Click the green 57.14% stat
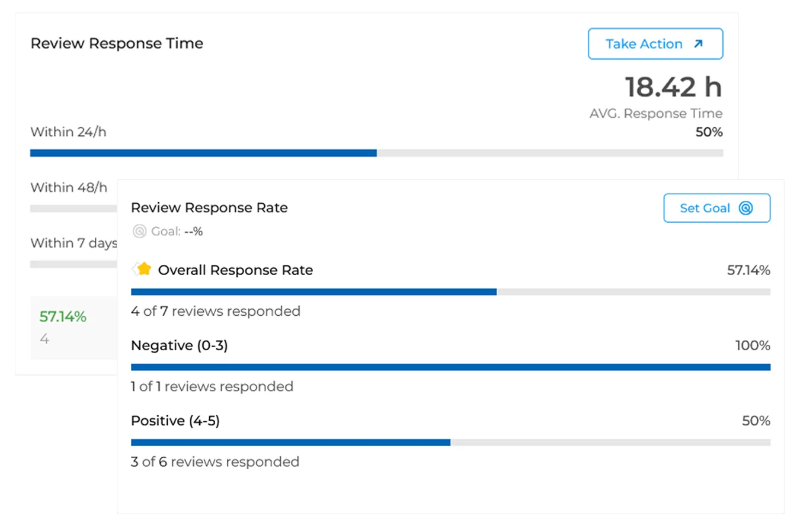Viewport: 800px width, 532px height. [63, 316]
